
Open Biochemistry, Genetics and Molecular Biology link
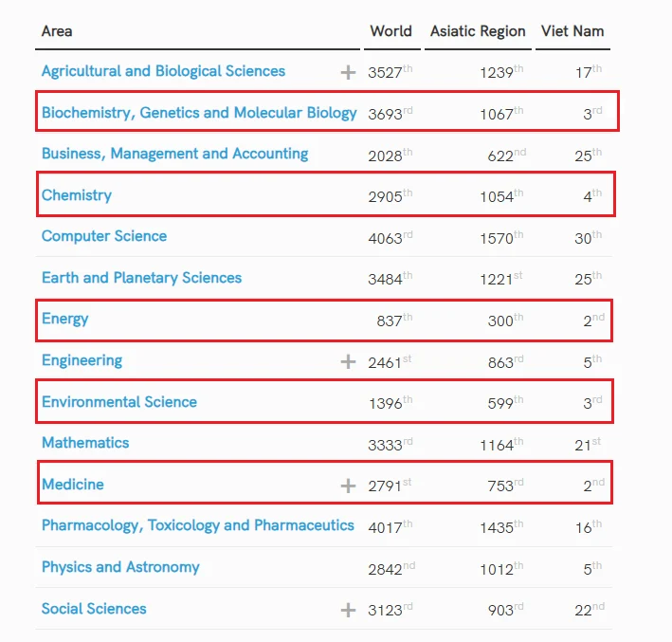tap(199, 113)
